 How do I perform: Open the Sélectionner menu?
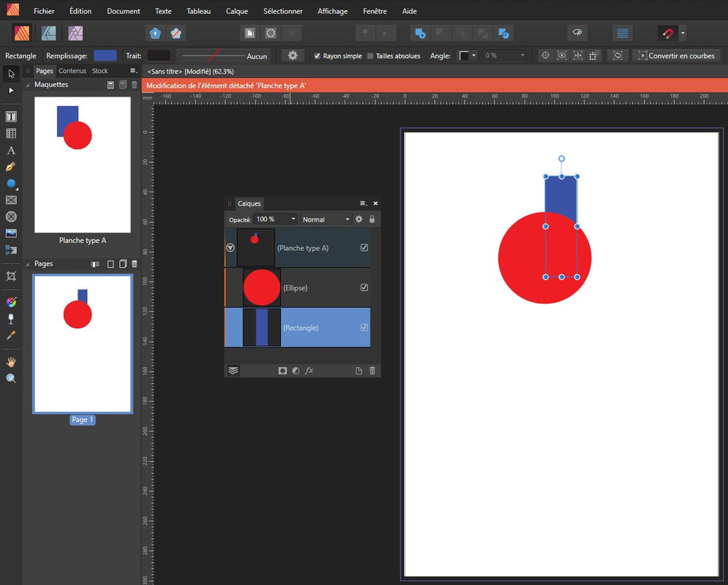(282, 11)
